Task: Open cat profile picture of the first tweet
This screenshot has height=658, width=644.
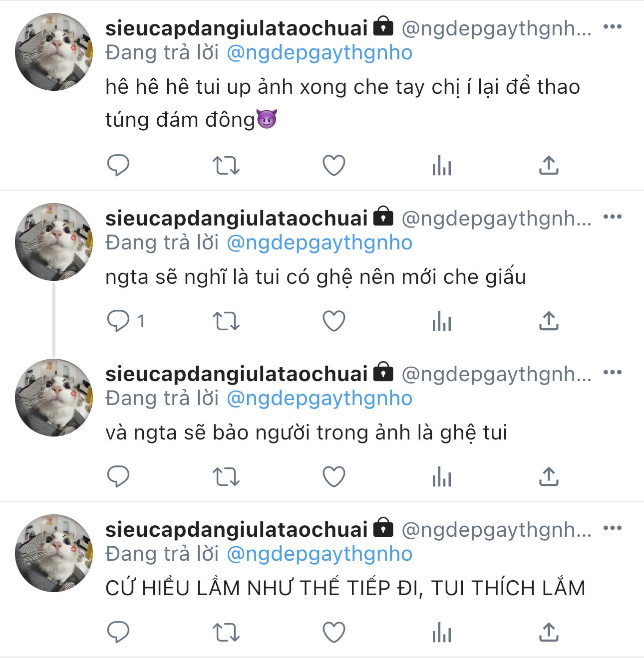Action: tap(54, 52)
